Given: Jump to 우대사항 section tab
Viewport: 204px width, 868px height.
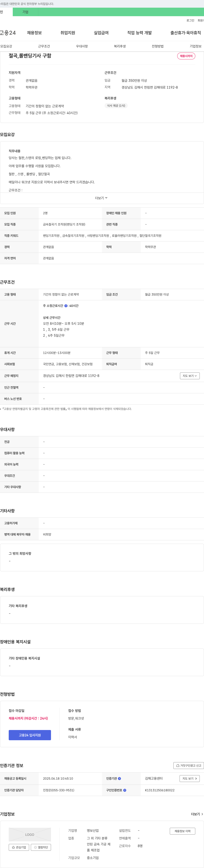Looking at the screenshot, I should (82, 46).
